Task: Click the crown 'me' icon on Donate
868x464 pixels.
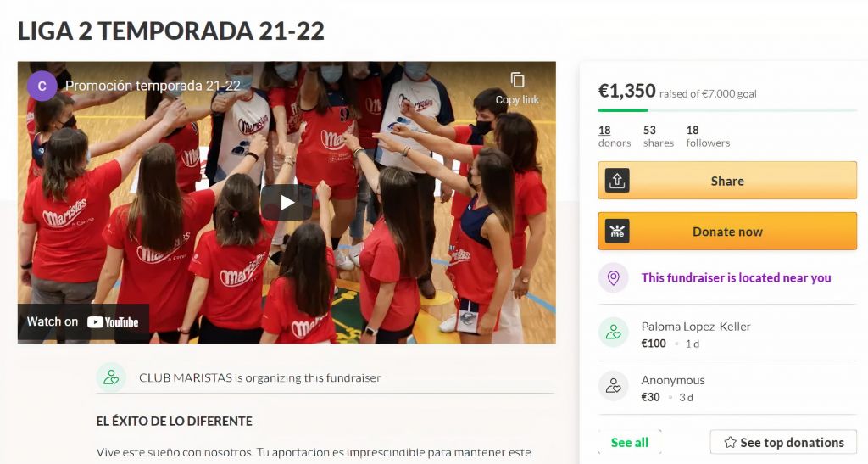Action: (617, 231)
